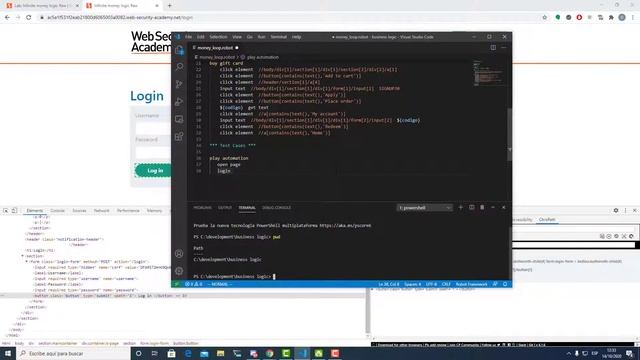Open Run and Debug view in VS Code
The image size is (640, 360).
click(x=179, y=102)
